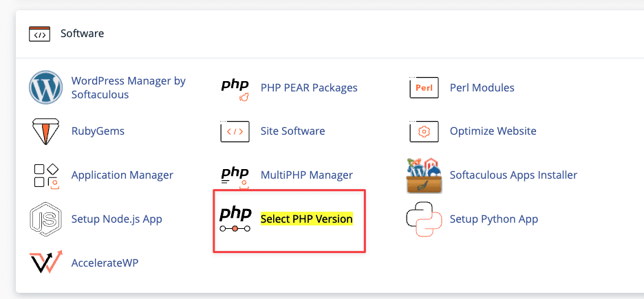Collapse the Software section header
Screen dimensions: 644x299
[82, 33]
